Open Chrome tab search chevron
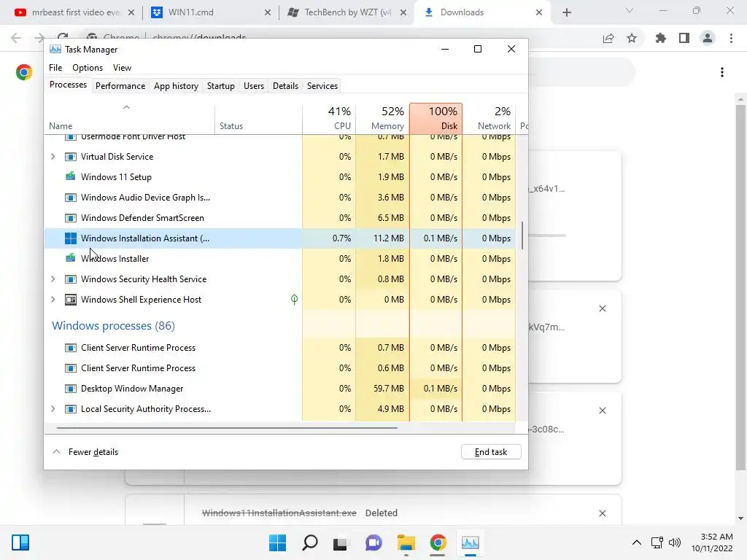Viewport: 747px width, 560px height. 630,11
